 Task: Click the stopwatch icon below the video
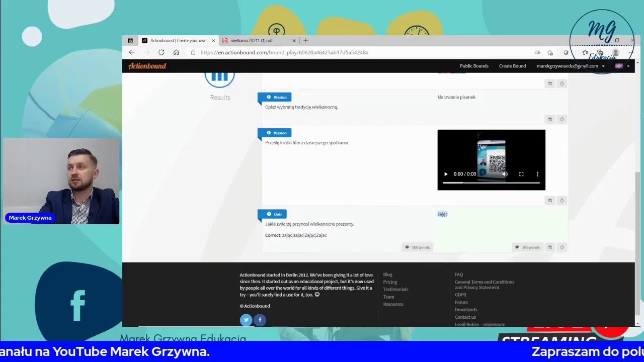[562, 200]
